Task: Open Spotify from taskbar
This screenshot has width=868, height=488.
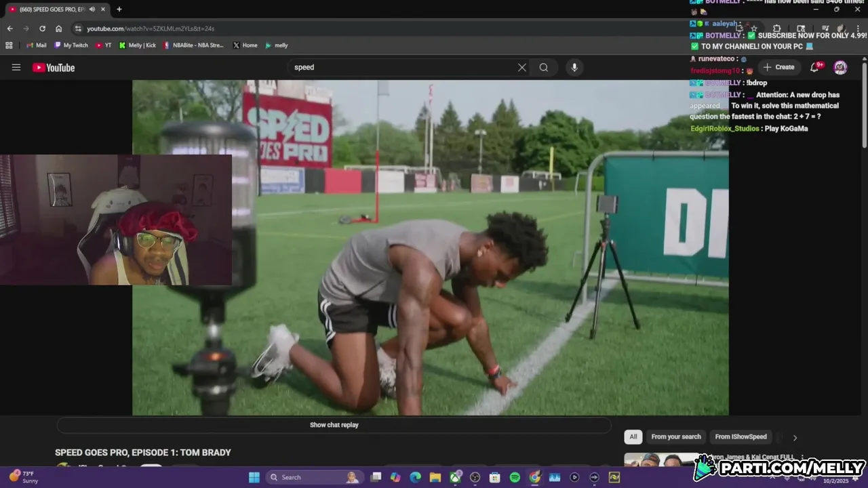Action: 515,477
